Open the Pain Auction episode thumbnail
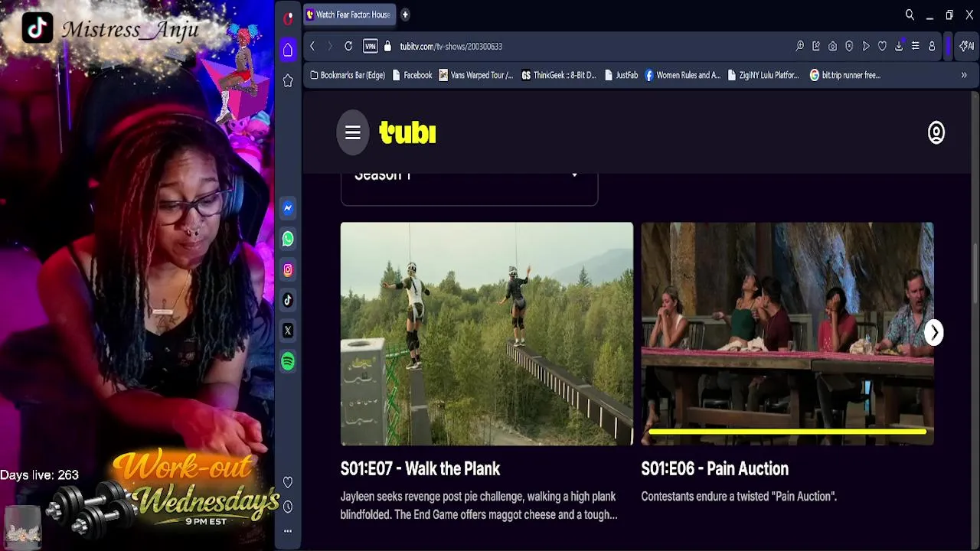The height and width of the screenshot is (551, 980). [787, 334]
